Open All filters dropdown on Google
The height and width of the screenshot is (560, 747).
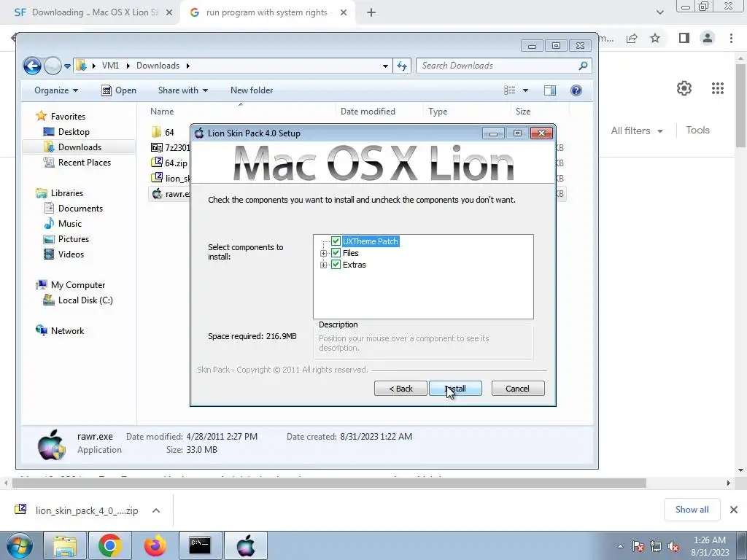click(x=637, y=131)
